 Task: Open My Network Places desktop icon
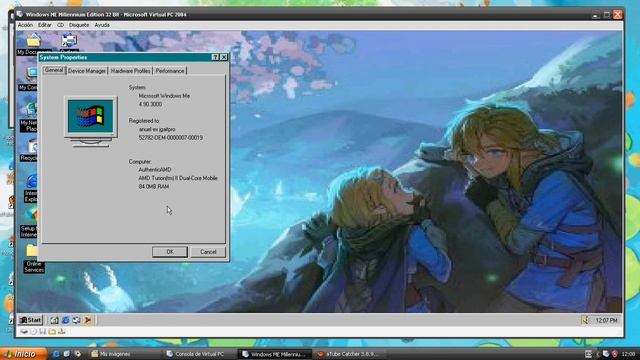[29, 117]
